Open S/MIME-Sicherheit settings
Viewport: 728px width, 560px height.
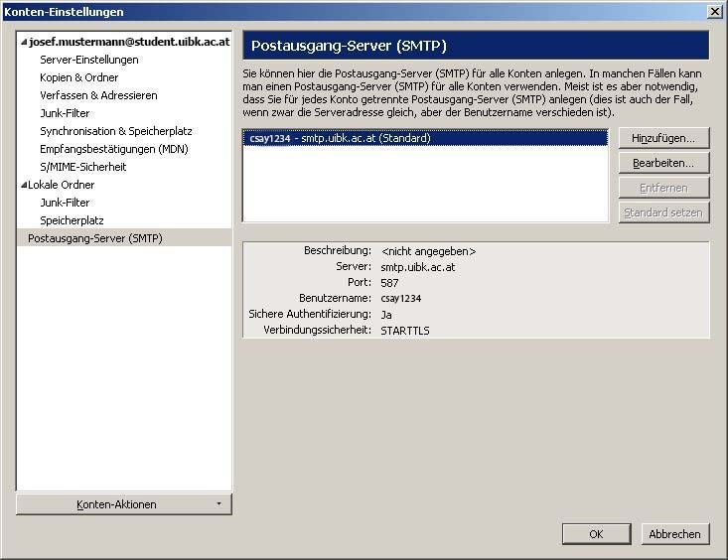click(x=83, y=167)
